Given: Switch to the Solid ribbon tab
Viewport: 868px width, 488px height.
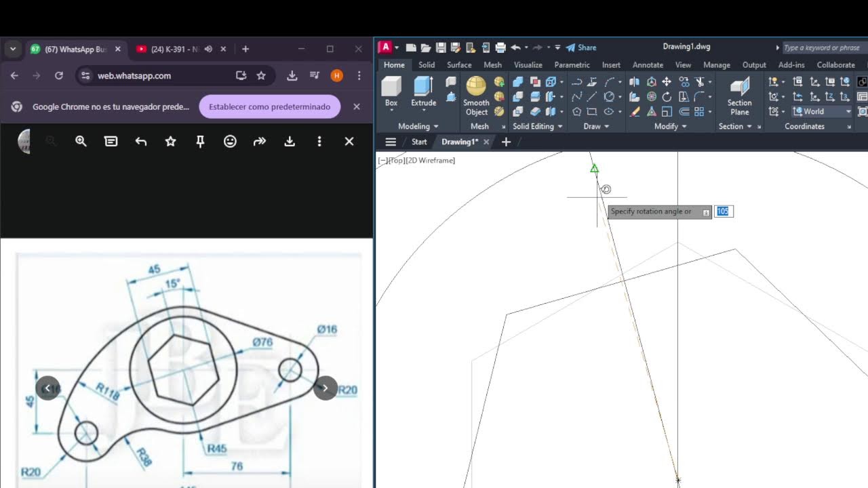Looking at the screenshot, I should [x=427, y=65].
